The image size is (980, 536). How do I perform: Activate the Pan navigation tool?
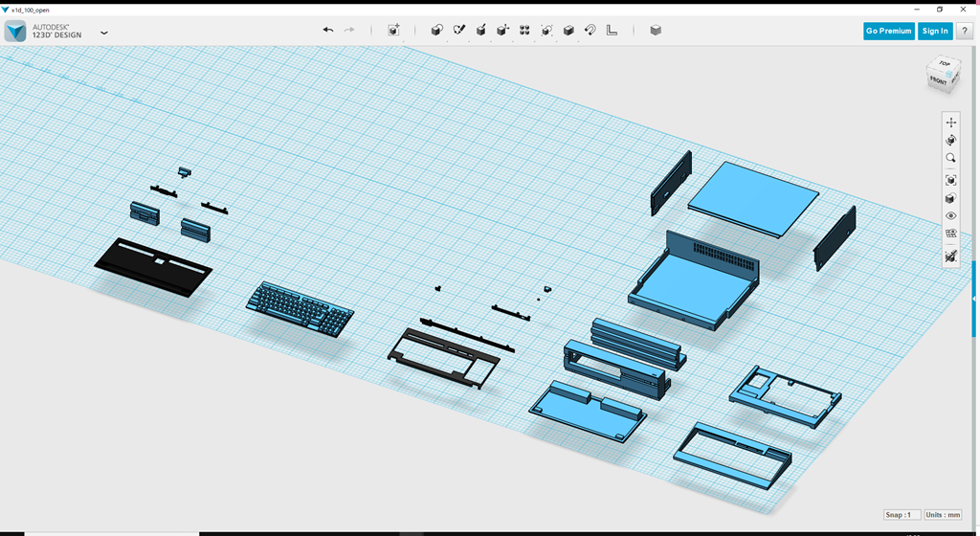950,123
